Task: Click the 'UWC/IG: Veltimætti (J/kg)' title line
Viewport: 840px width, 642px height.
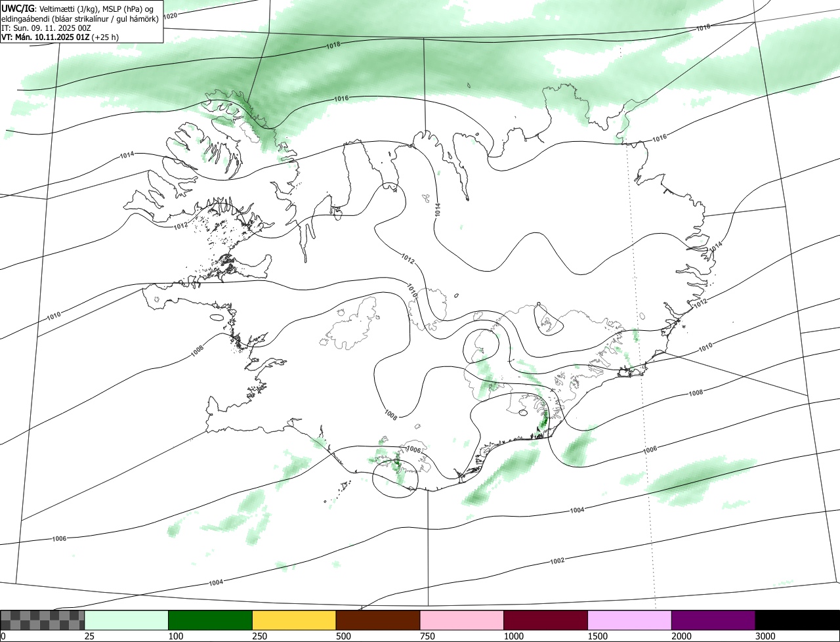Action: [x=77, y=8]
